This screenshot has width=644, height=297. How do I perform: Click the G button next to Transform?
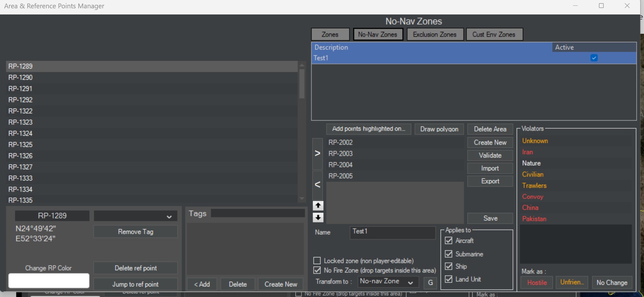(x=430, y=283)
